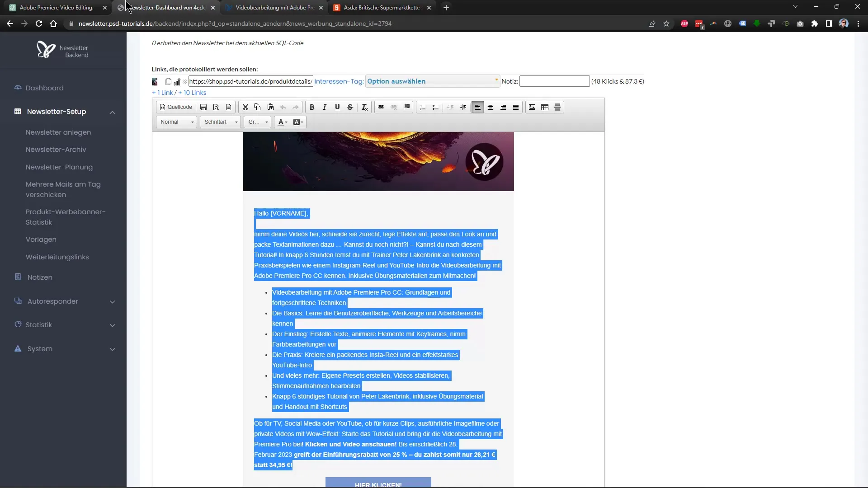Toggle Autoresponder expander panel
Screen dimensions: 868x488
tap(112, 301)
